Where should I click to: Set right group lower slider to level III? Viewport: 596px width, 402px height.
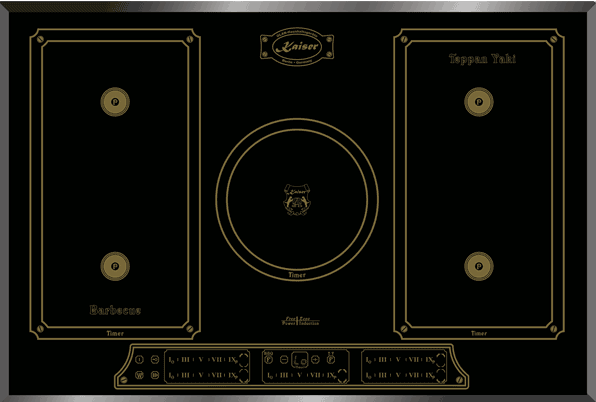point(383,375)
